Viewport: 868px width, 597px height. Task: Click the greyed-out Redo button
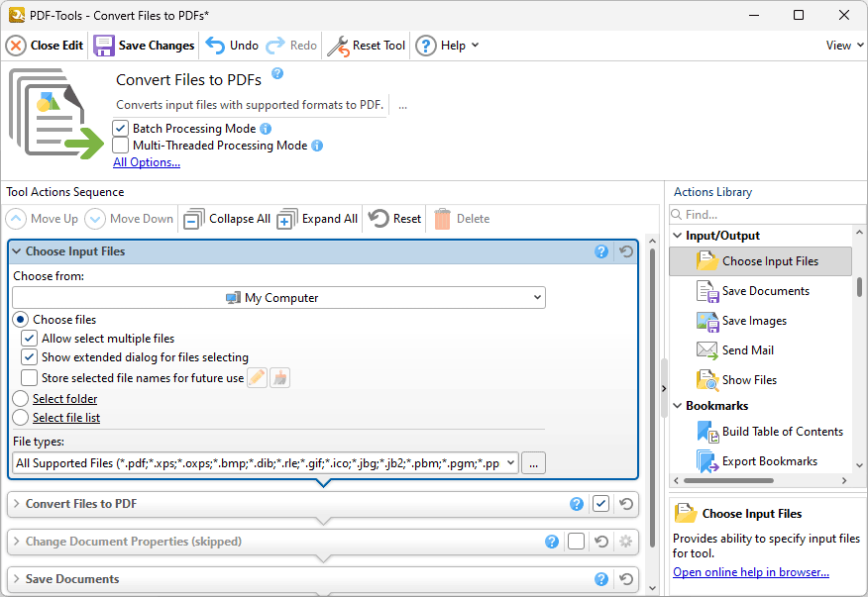click(x=291, y=46)
